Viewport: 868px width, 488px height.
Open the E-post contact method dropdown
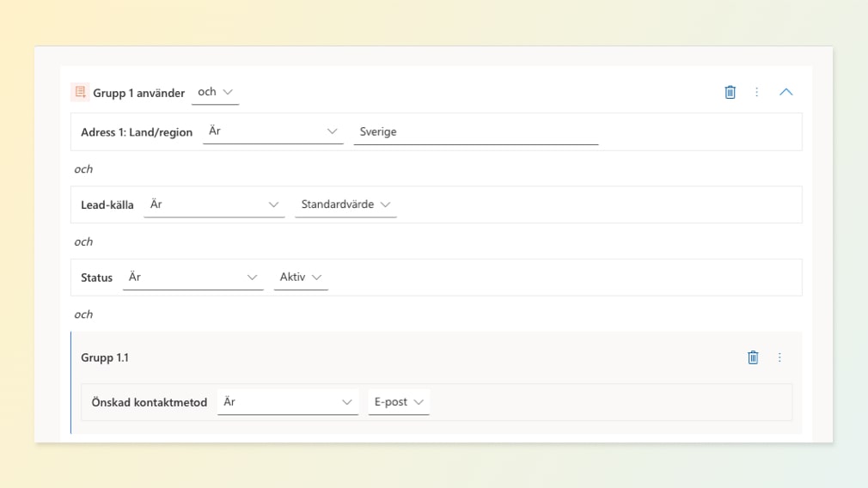coord(399,402)
